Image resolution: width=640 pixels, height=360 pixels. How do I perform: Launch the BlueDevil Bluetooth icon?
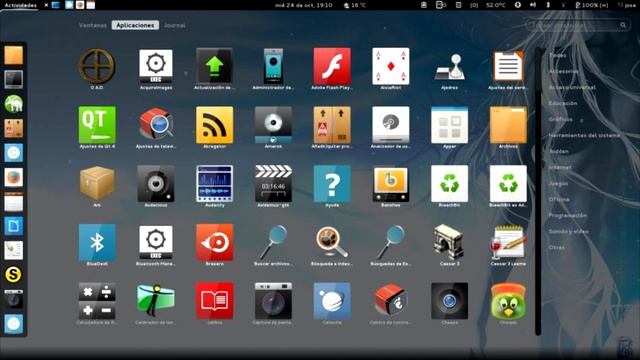tap(97, 242)
